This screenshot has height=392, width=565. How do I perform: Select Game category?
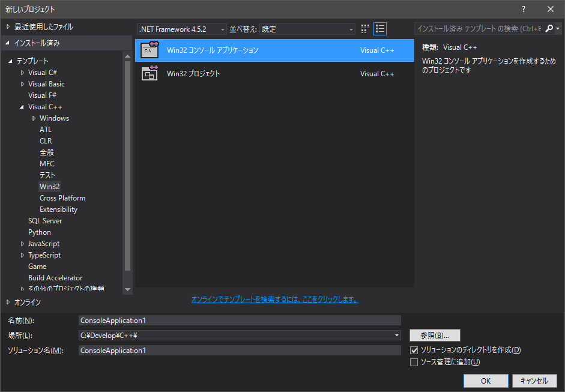click(x=37, y=267)
